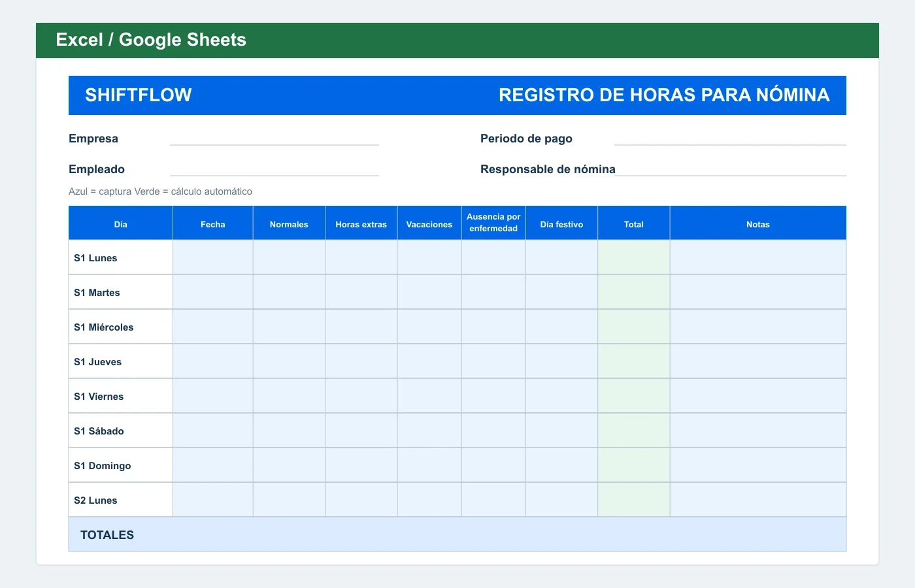The image size is (915, 588).
Task: Click the Ausencia por enfermedad header
Action: (x=493, y=223)
